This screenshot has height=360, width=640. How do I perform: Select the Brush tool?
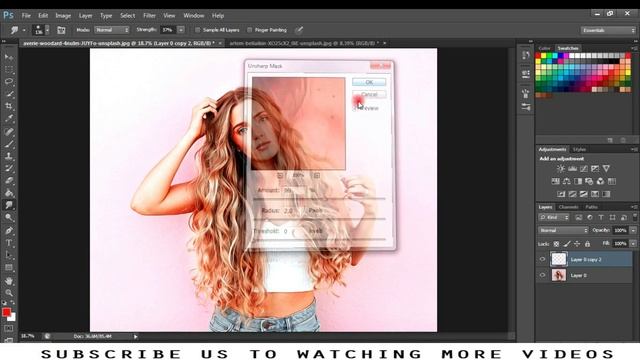pos(9,144)
